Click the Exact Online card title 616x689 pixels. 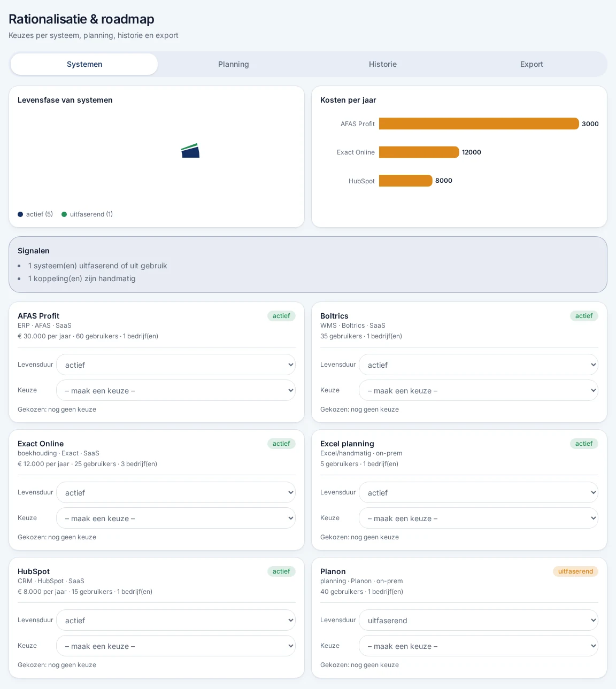click(41, 444)
